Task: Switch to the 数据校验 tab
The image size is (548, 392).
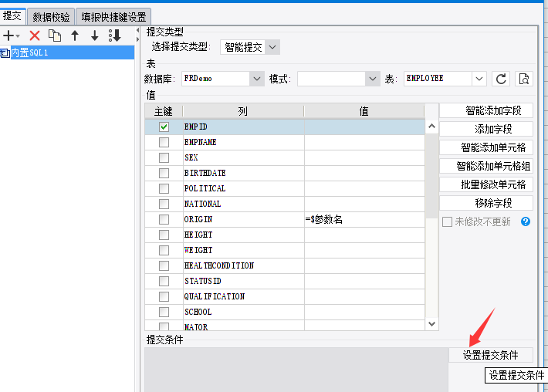Action: (51, 17)
